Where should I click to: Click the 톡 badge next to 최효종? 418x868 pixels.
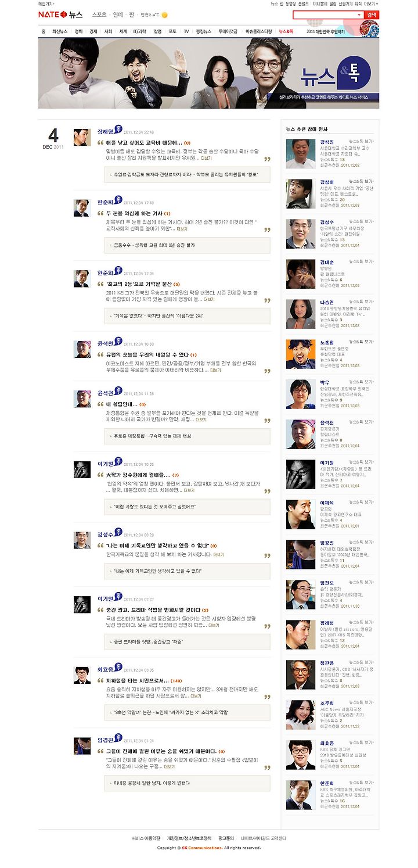pyautogui.click(x=118, y=668)
